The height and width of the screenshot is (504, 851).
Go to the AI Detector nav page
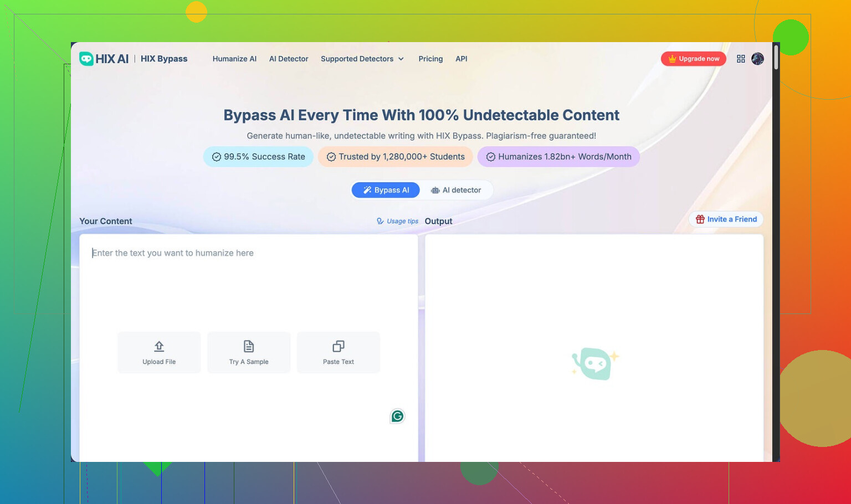[289, 59]
